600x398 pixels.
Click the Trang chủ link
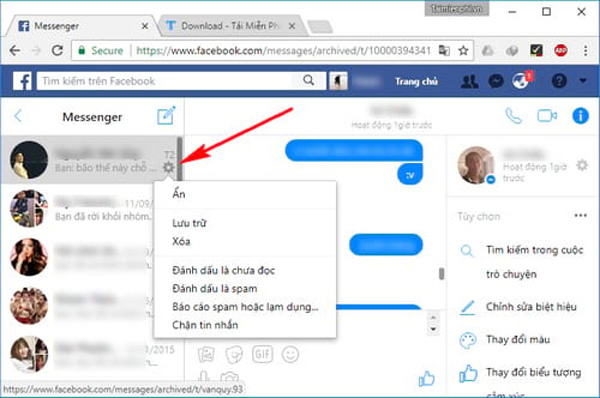[416, 82]
